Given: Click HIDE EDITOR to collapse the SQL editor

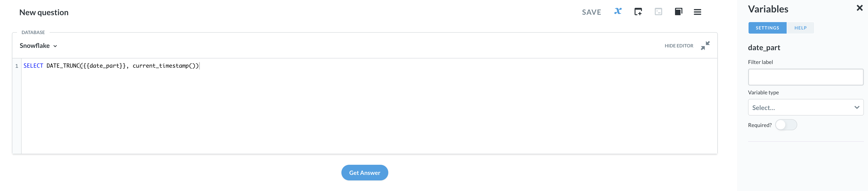Looking at the screenshot, I should tap(678, 46).
